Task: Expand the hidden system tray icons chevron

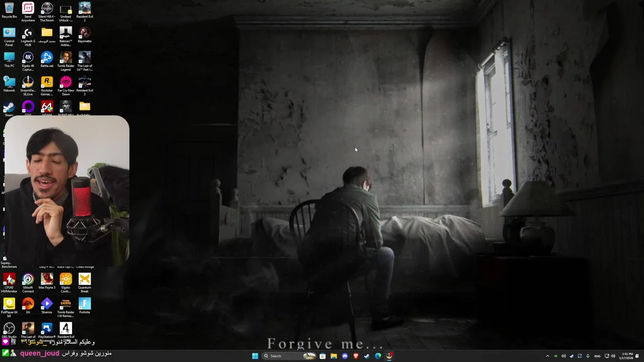Action: coord(547,356)
